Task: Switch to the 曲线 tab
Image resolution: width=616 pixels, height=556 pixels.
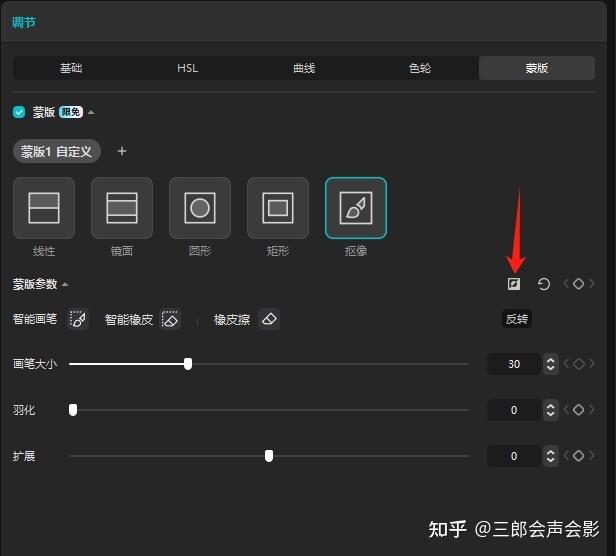Action: coord(304,68)
